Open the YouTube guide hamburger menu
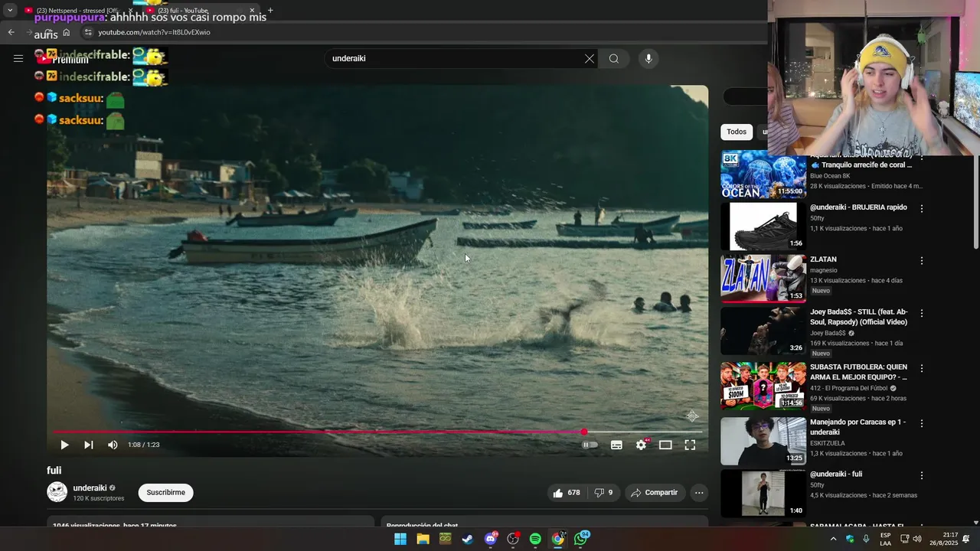Viewport: 980px width, 551px height. tap(18, 58)
